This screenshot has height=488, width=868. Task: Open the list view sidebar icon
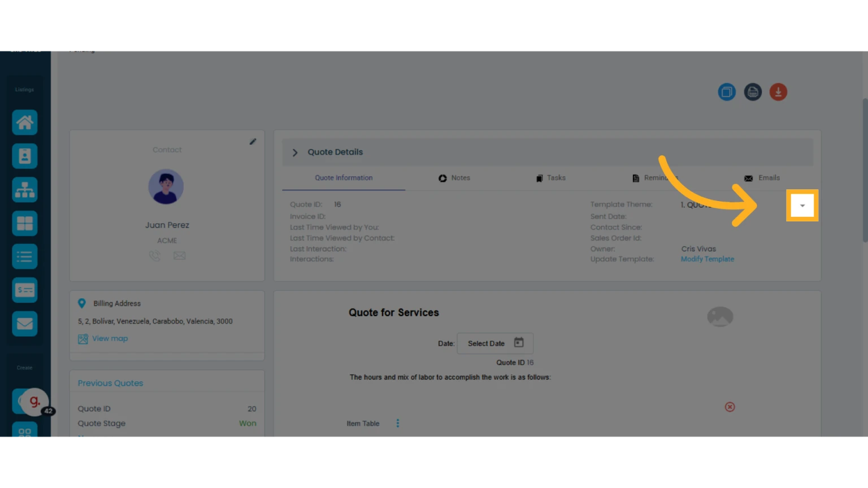(x=25, y=257)
